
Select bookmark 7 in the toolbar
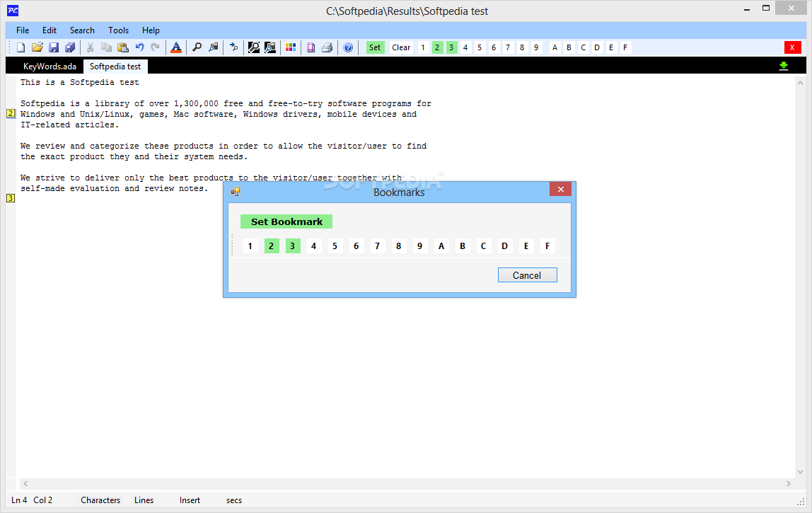click(x=508, y=47)
